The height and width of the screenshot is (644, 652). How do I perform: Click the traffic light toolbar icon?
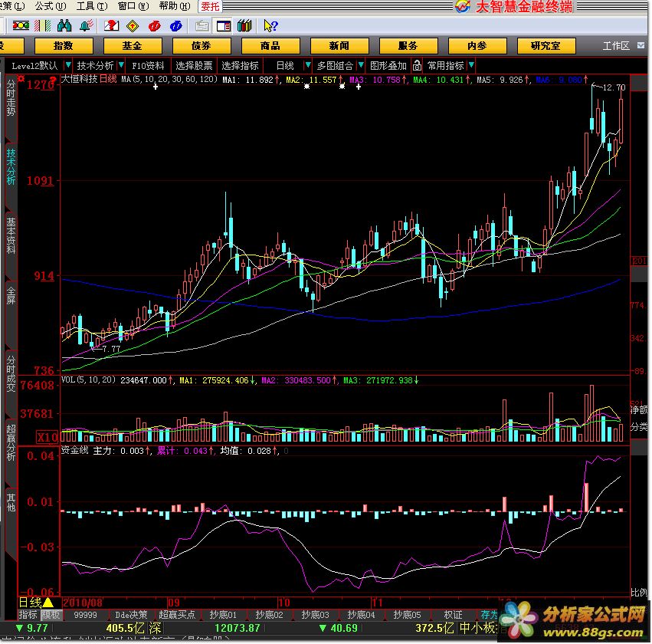click(21, 26)
